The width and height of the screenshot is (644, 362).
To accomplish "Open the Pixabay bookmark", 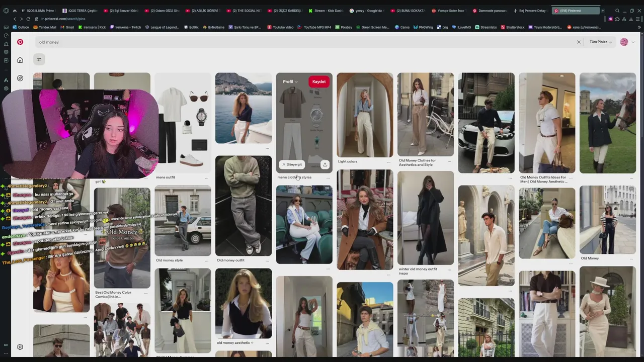I will click(344, 27).
